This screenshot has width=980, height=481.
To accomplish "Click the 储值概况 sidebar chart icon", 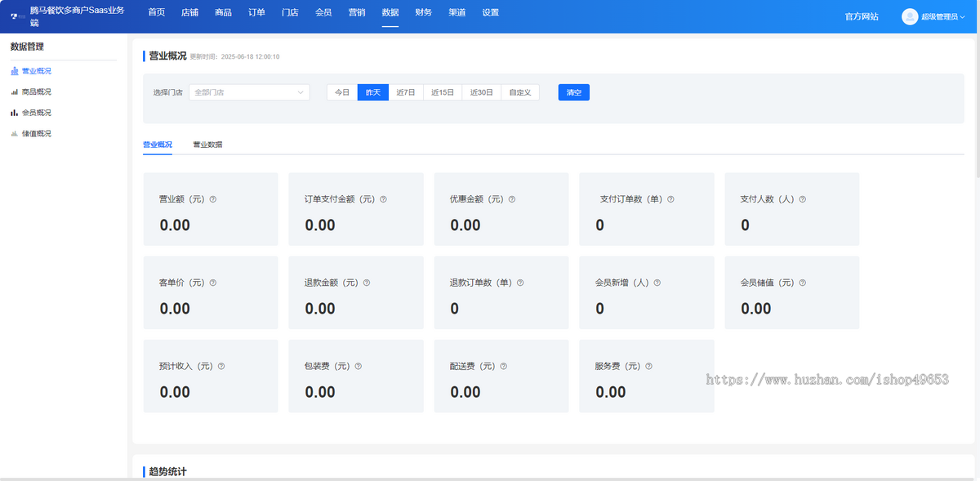I will [14, 133].
